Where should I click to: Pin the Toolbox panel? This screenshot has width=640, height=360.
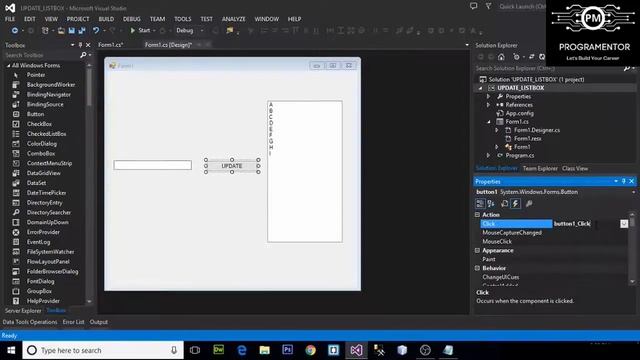(80, 45)
